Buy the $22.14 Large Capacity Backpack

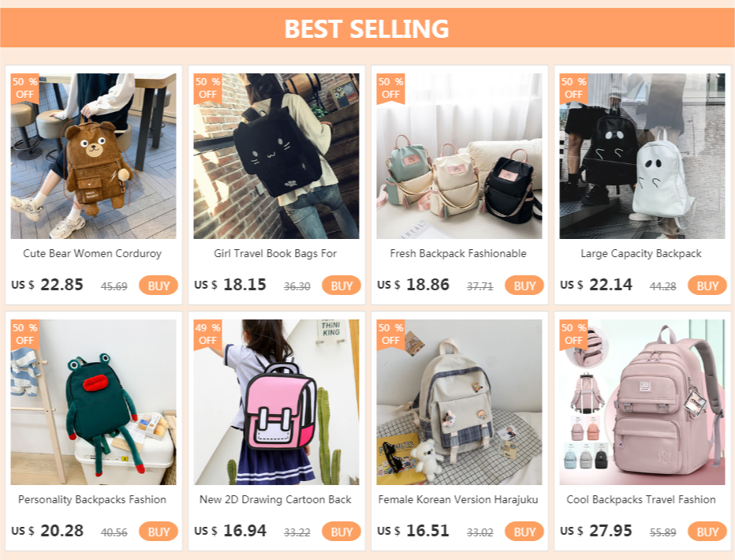click(x=707, y=286)
